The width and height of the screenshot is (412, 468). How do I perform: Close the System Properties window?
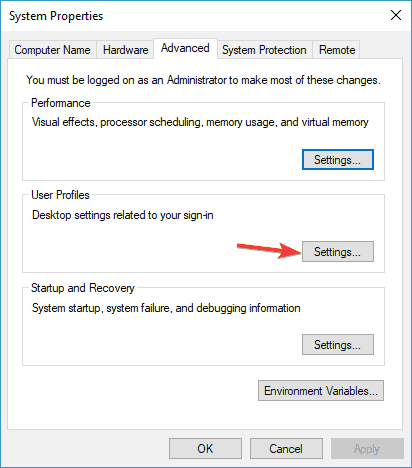pos(396,15)
